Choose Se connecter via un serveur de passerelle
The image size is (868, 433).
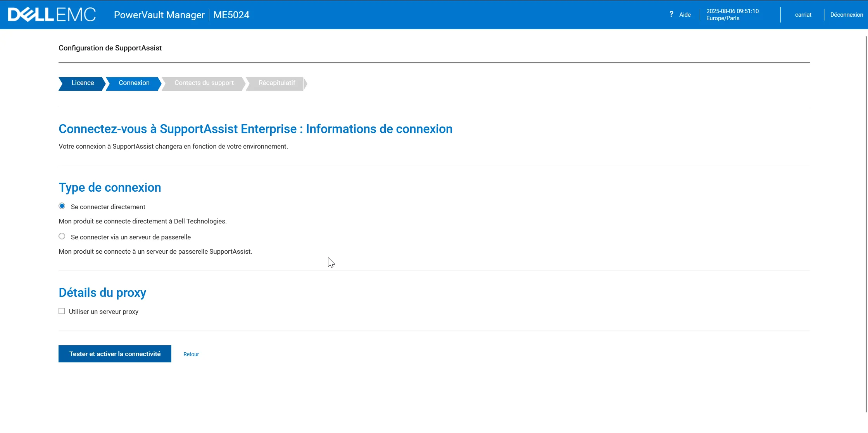[62, 236]
